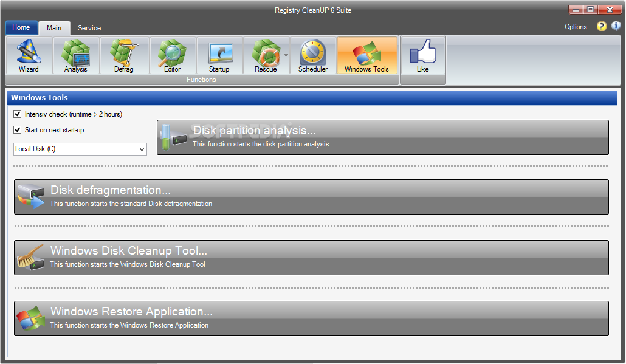Image resolution: width=626 pixels, height=364 pixels.
Task: Open the Startup manager
Action: point(219,55)
